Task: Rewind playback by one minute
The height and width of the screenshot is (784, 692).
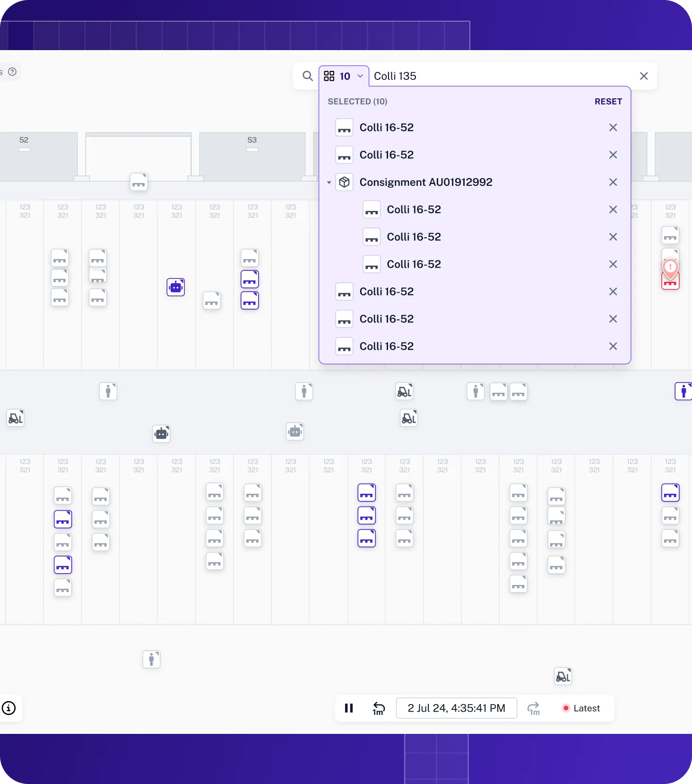Action: pyautogui.click(x=379, y=708)
